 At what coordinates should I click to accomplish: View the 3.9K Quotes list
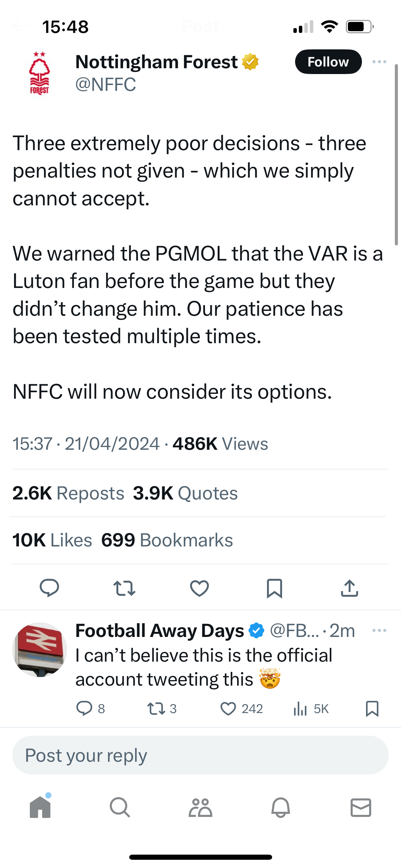pyautogui.click(x=185, y=493)
